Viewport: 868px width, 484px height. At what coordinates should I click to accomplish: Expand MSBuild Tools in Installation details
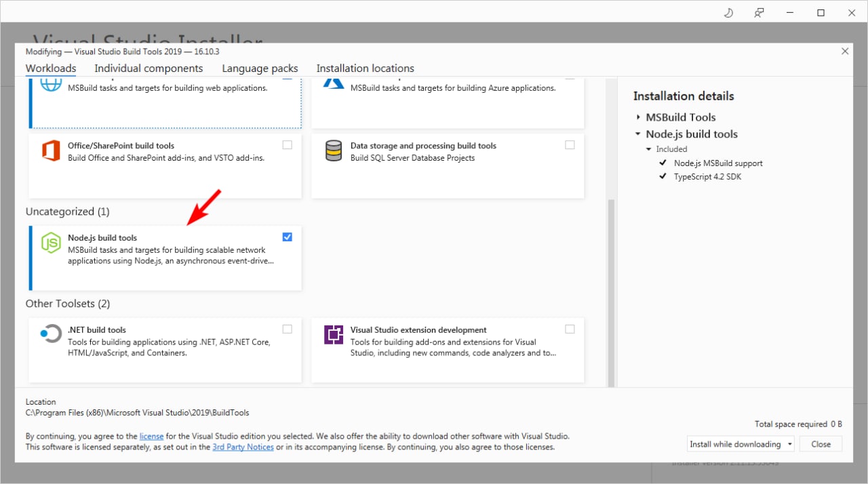point(638,117)
